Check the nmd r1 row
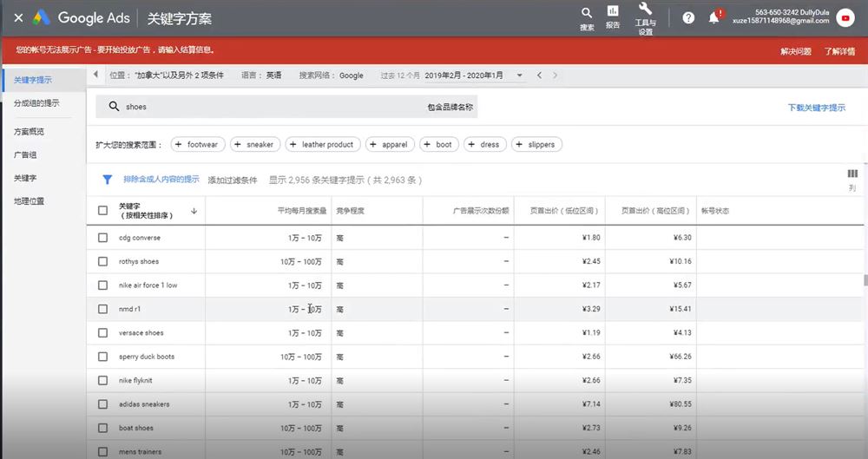This screenshot has width=868, height=459. coord(103,309)
